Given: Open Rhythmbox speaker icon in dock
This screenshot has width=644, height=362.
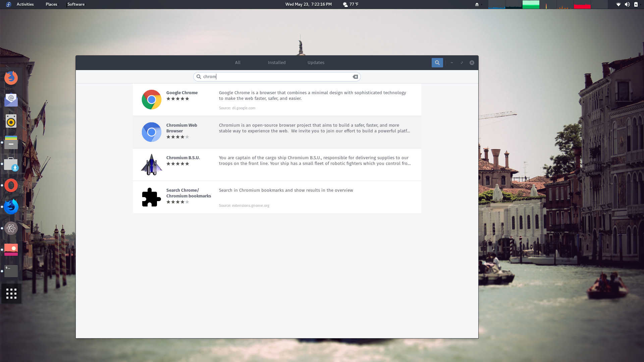Looking at the screenshot, I should pyautogui.click(x=11, y=121).
